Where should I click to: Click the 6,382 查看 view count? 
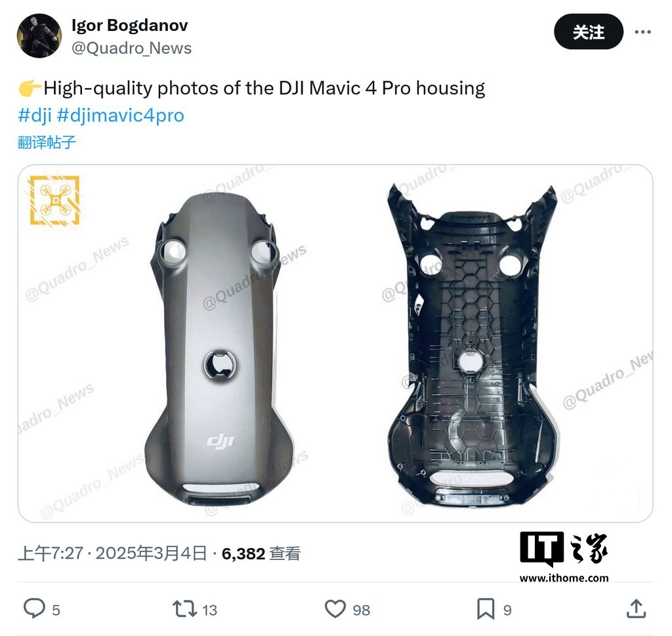click(x=261, y=553)
